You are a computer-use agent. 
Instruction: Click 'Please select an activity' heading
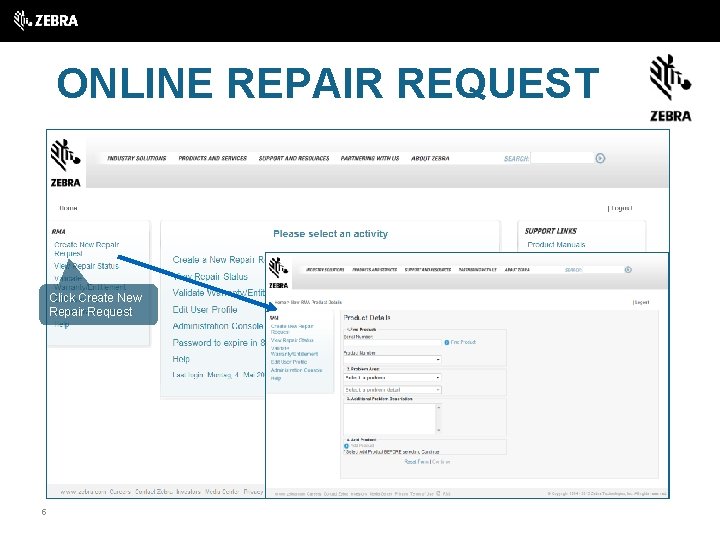tap(331, 234)
